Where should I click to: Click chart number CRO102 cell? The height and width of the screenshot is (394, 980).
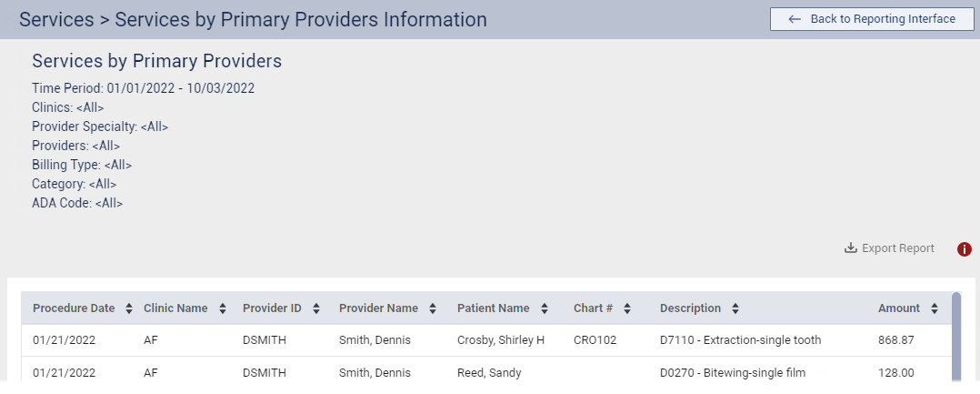tap(595, 340)
